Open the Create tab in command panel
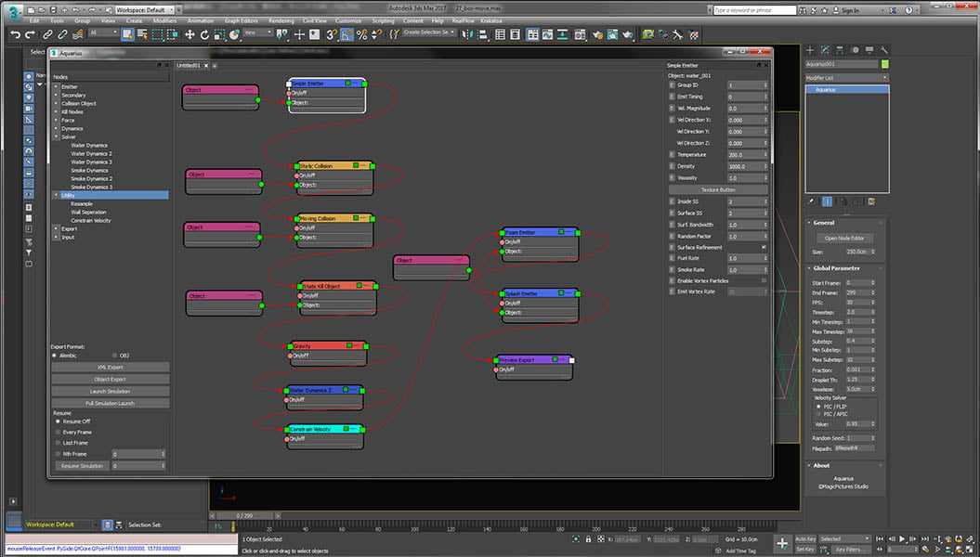The image size is (980, 557). (810, 49)
